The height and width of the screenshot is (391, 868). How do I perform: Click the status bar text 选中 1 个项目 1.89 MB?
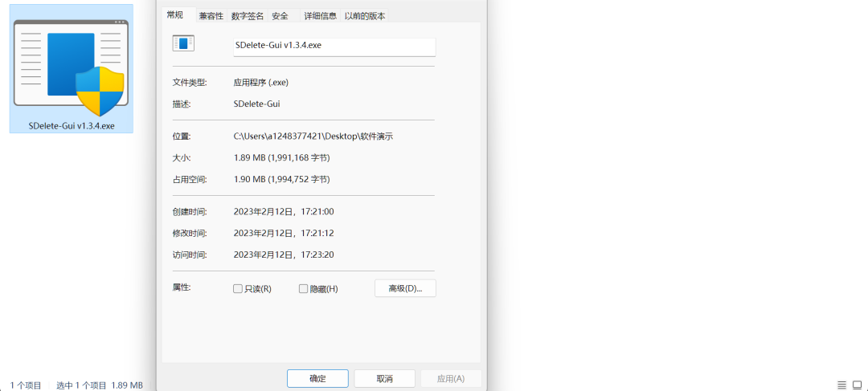100,385
